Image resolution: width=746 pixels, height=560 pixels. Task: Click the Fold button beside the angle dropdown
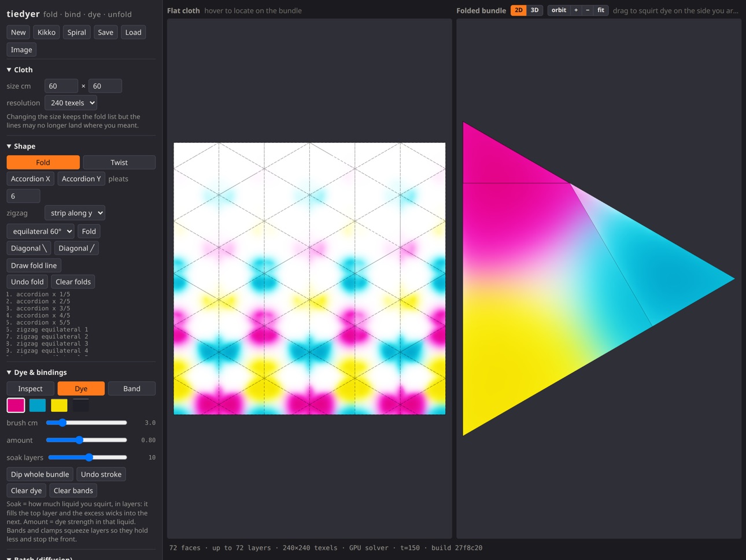tap(89, 231)
